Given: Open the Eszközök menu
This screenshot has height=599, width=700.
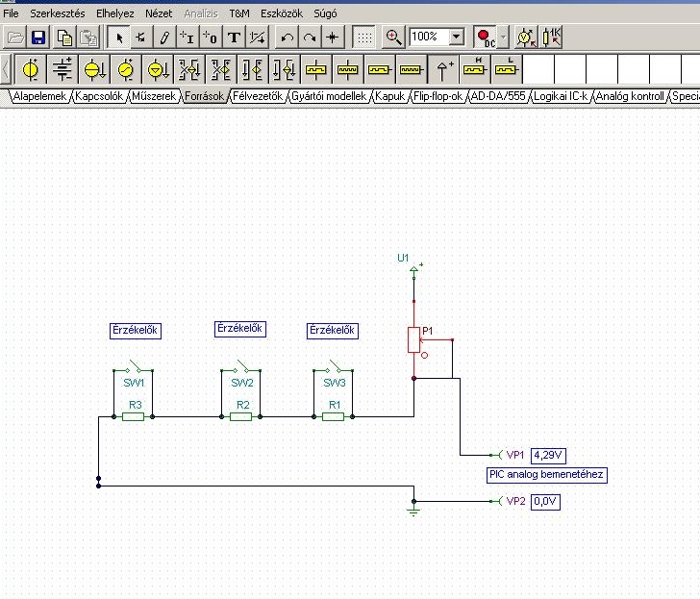Looking at the screenshot, I should coord(281,13).
